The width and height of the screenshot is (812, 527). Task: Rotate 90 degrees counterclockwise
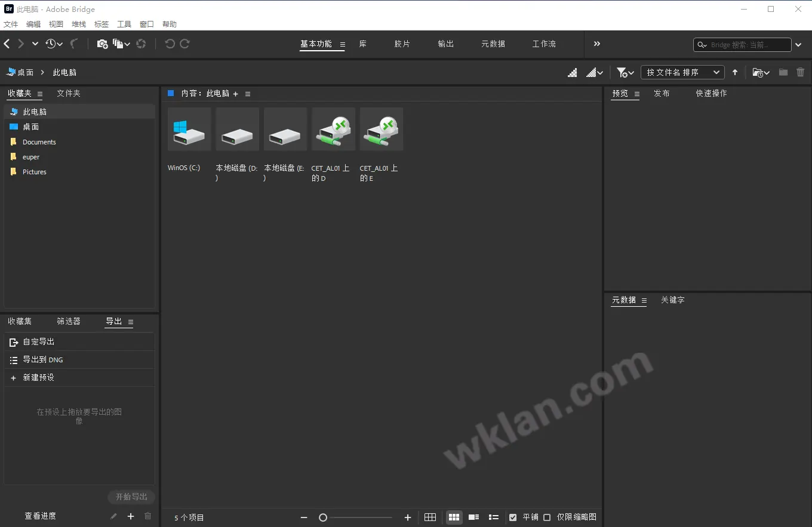(170, 44)
